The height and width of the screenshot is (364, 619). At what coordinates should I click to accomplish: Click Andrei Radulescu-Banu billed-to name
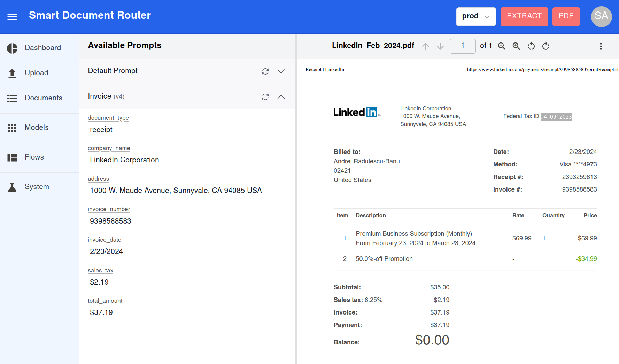point(367,161)
